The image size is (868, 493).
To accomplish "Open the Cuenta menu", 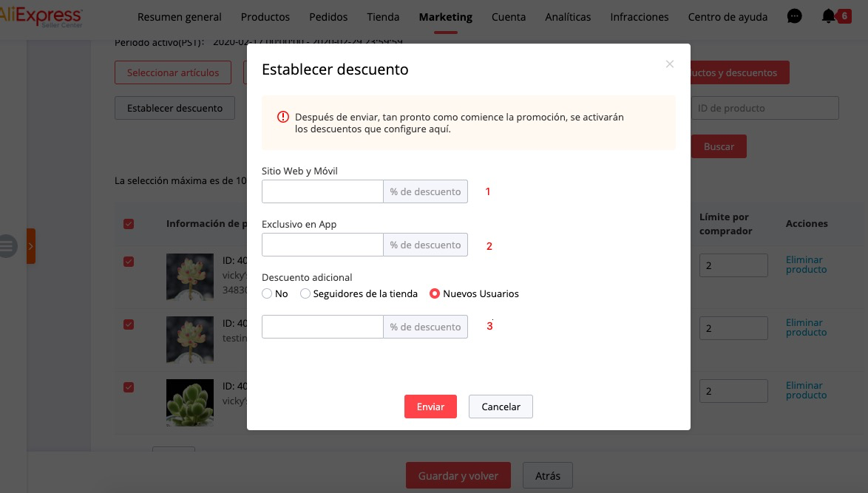I will click(x=509, y=17).
